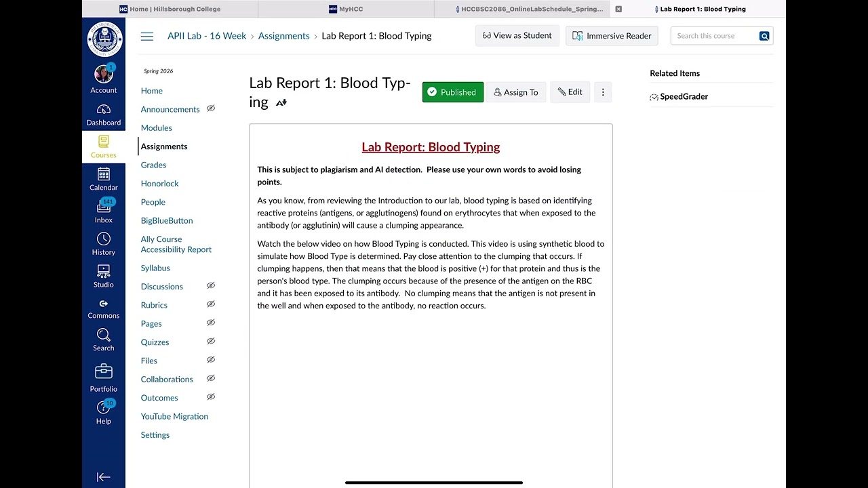Image resolution: width=868 pixels, height=488 pixels.
Task: Open Grades in course menu
Action: (x=153, y=165)
